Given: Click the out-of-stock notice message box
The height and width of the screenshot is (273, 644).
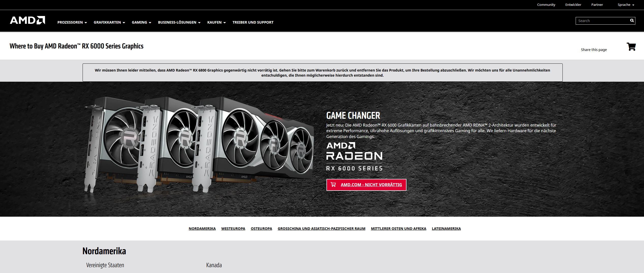Looking at the screenshot, I should 322,73.
